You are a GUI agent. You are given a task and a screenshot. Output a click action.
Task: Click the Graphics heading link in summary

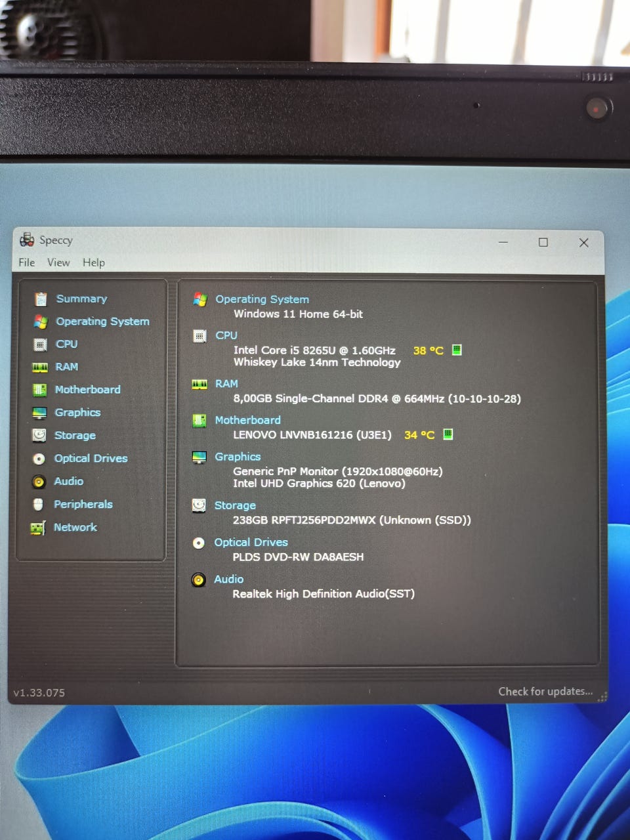tap(238, 457)
